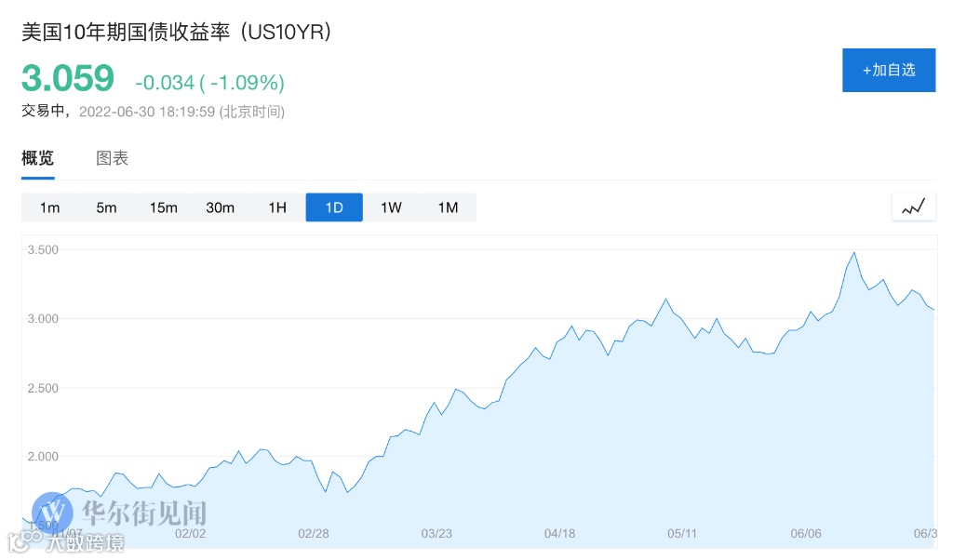Click the 04/18 date label on axis
Image resolution: width=953 pixels, height=560 pixels.
(559, 534)
